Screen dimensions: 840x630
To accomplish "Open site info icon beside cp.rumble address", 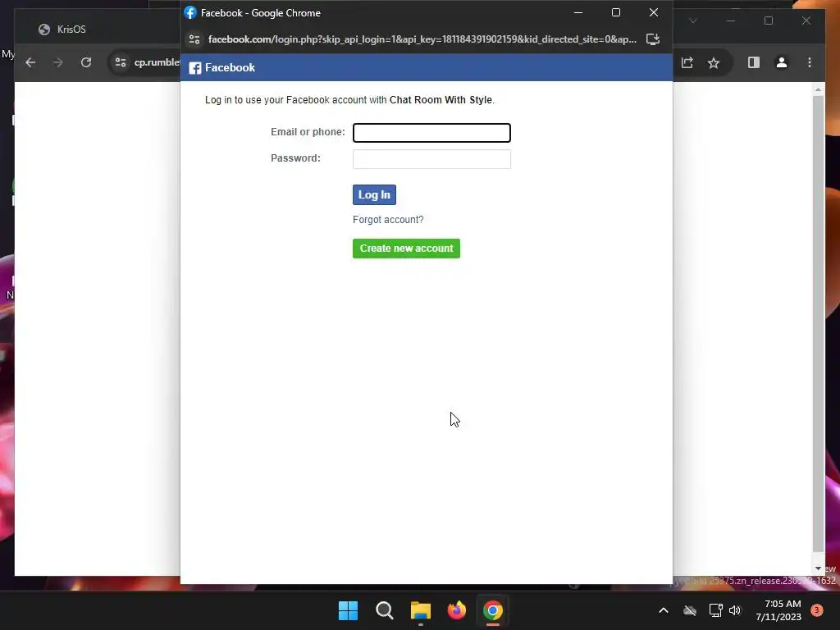I will pyautogui.click(x=121, y=62).
